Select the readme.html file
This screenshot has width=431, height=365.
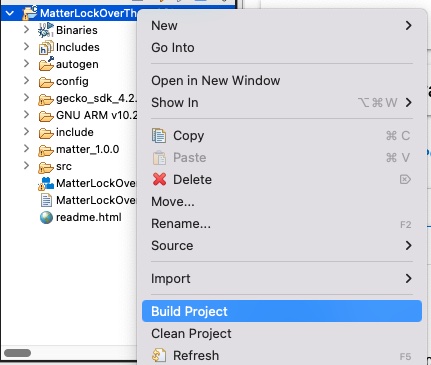click(x=89, y=217)
